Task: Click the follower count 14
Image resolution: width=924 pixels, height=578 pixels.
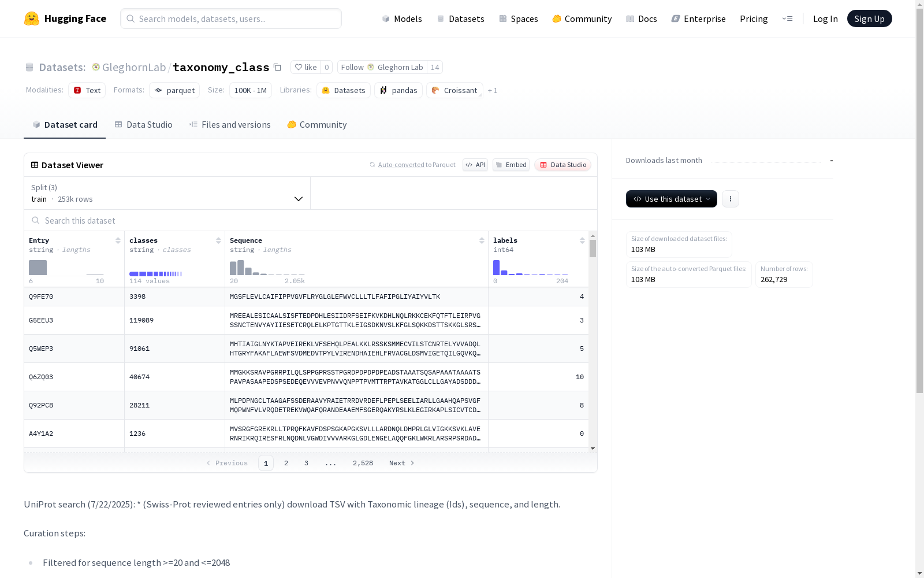Action: (435, 67)
